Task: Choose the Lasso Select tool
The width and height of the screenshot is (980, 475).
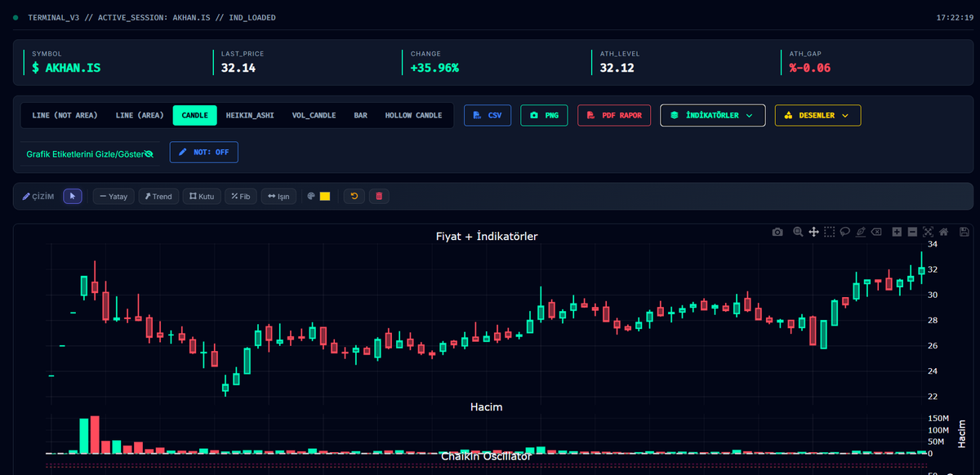Action: coord(844,233)
